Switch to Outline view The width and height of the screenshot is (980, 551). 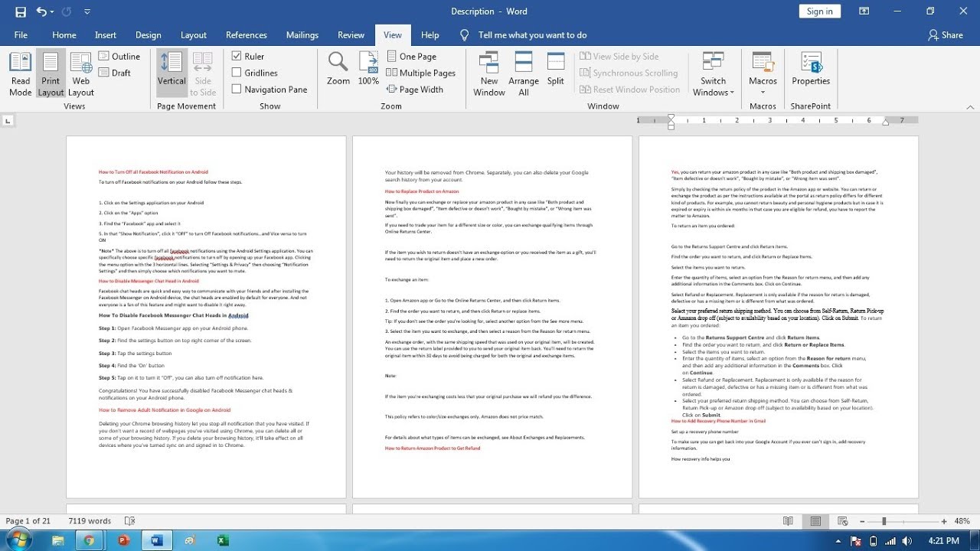[x=119, y=56]
